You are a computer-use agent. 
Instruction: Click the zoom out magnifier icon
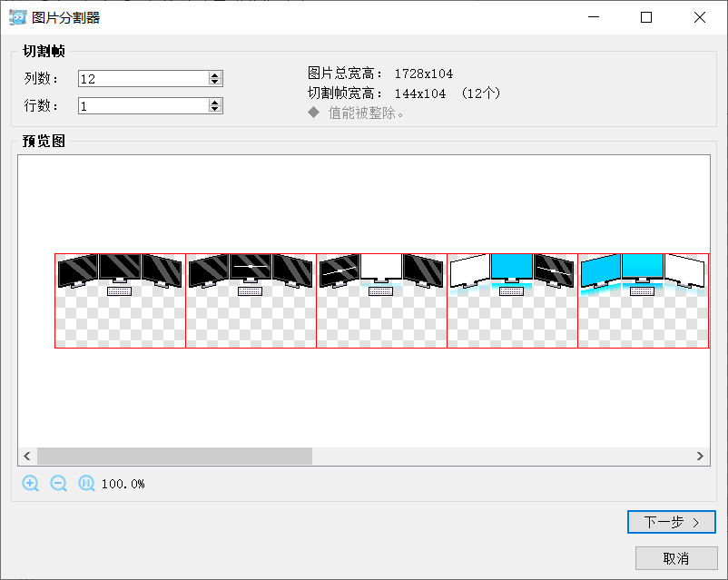click(59, 484)
